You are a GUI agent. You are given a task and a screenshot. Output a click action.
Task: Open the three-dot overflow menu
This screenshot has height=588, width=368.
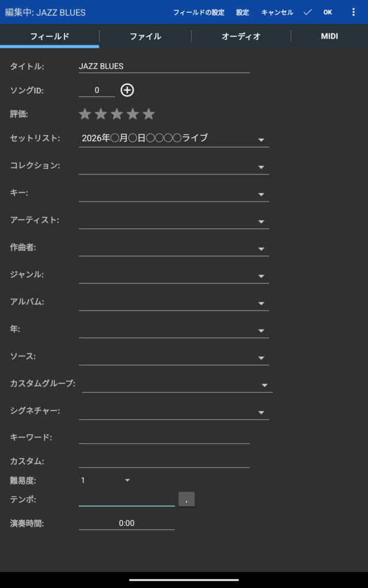click(353, 12)
